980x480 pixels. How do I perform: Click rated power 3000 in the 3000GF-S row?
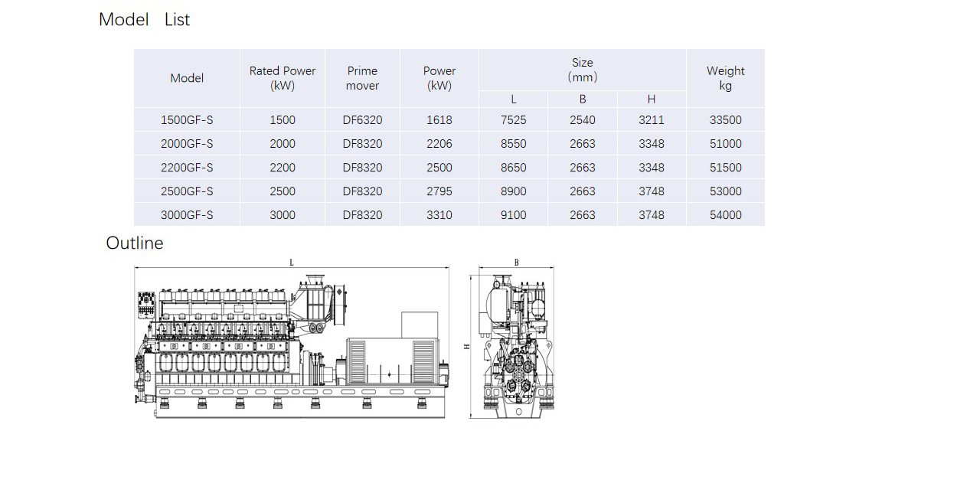(283, 214)
